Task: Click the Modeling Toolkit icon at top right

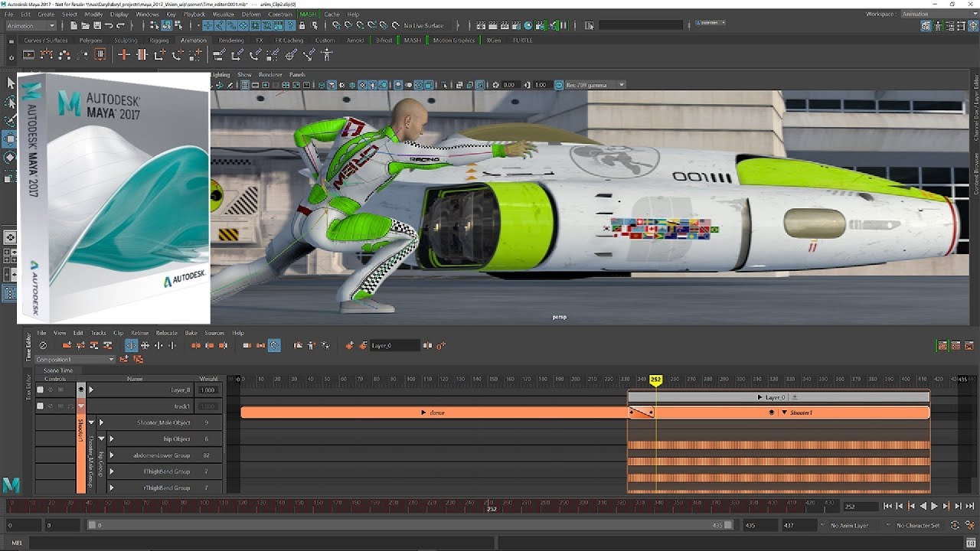Action: click(926, 26)
